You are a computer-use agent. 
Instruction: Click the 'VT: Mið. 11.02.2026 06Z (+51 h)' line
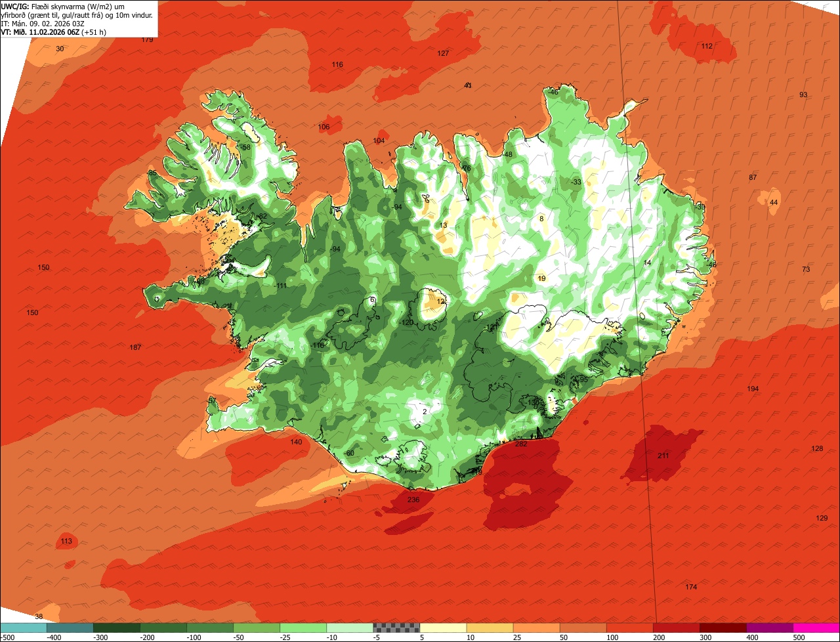[x=54, y=32]
